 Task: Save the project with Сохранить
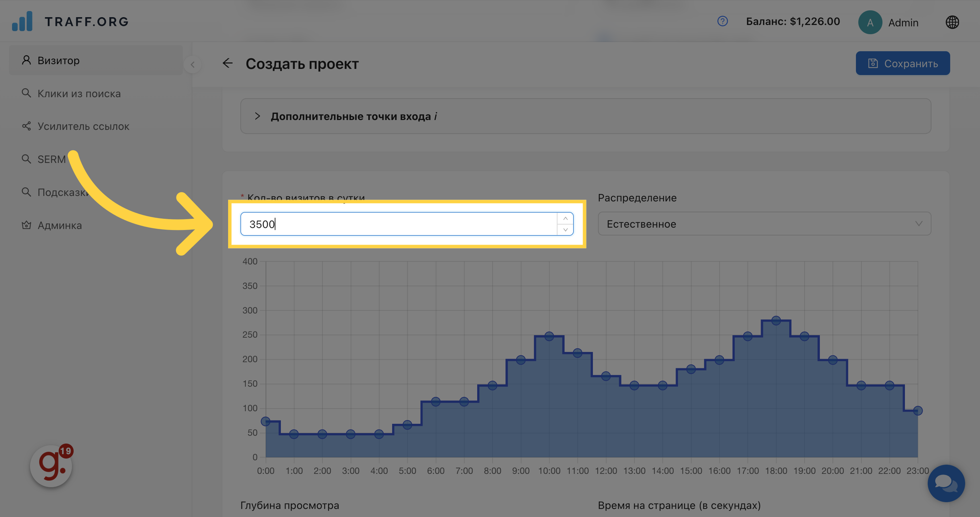(902, 63)
